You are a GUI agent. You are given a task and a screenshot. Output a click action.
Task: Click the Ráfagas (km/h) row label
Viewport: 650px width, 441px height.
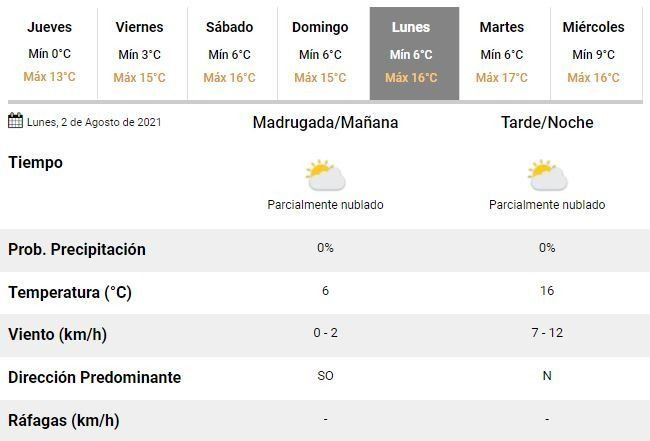point(63,420)
